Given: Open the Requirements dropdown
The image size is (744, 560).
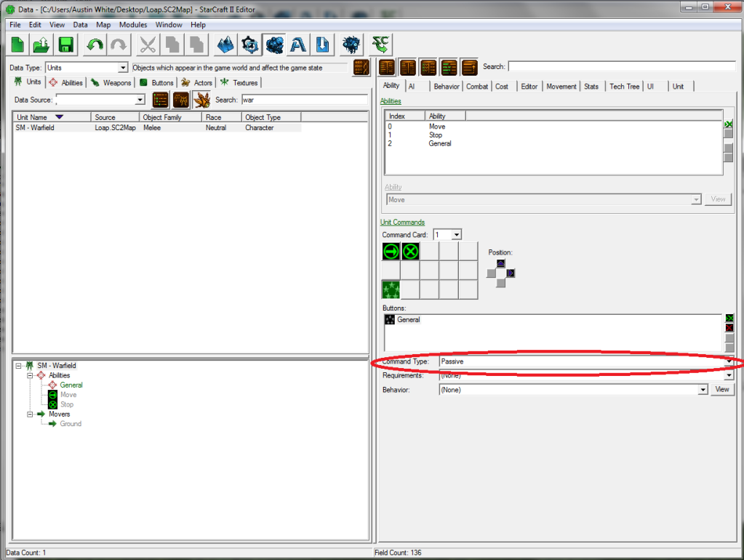Looking at the screenshot, I should (729, 375).
